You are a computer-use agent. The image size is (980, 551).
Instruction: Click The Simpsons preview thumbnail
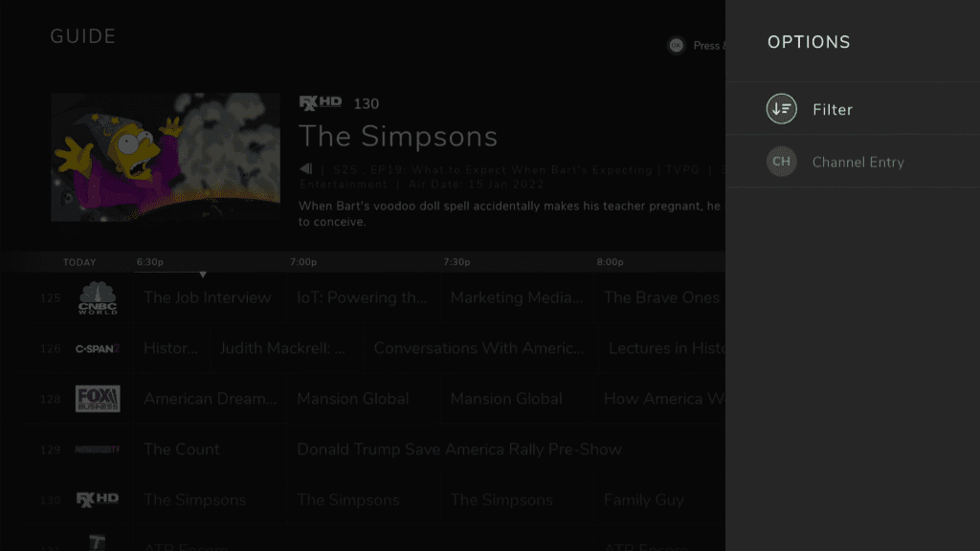tap(166, 157)
